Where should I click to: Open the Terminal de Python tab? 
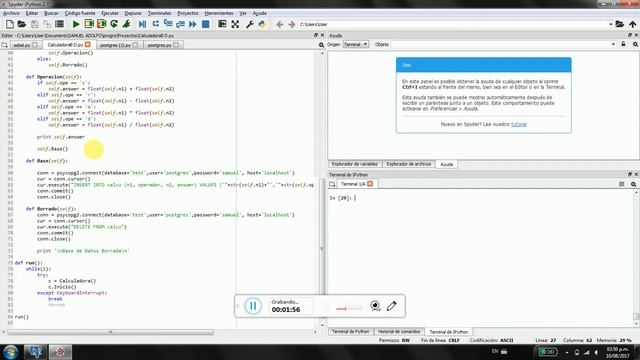pyautogui.click(x=350, y=331)
